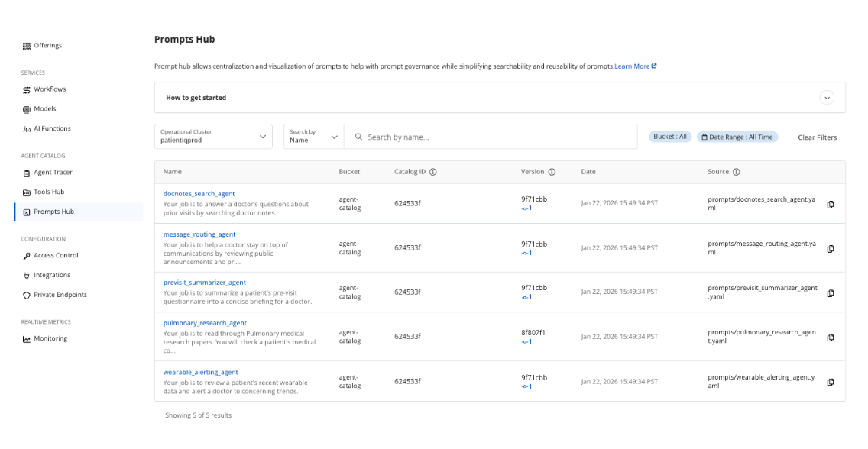Screen dimensions: 868x449
Task: Expand the How to get started section
Action: tap(826, 98)
